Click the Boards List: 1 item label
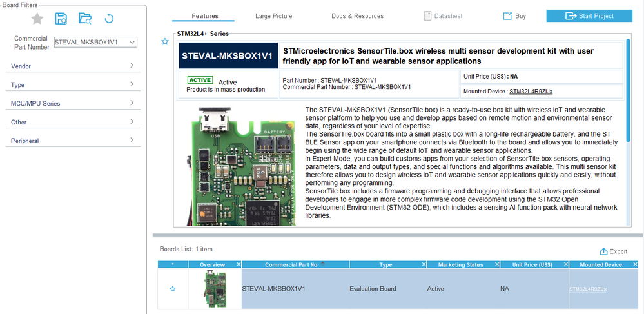This screenshot has width=644, height=314. coord(186,249)
